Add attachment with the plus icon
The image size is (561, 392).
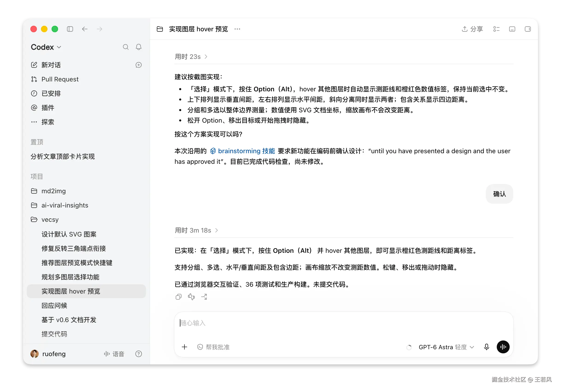(184, 347)
